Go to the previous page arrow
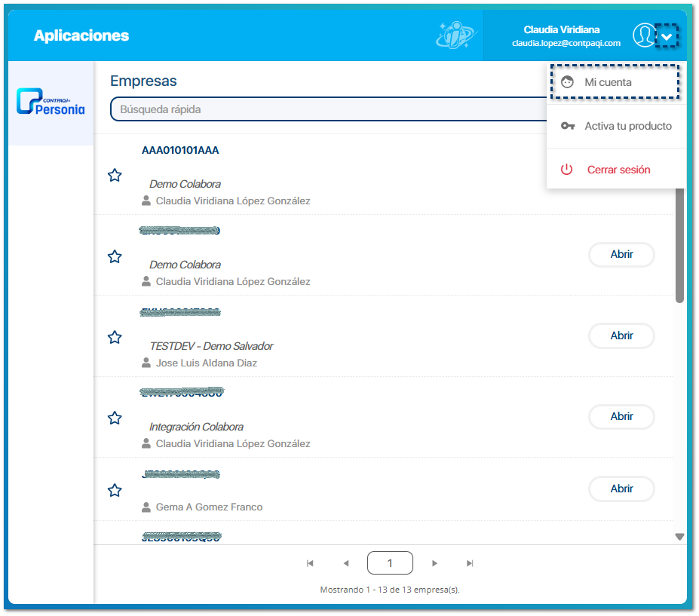This screenshot has height=616, width=699. pyautogui.click(x=346, y=563)
